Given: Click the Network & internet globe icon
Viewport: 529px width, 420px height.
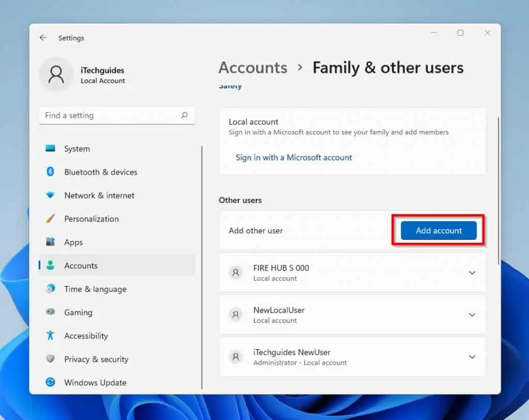Looking at the screenshot, I should [50, 195].
